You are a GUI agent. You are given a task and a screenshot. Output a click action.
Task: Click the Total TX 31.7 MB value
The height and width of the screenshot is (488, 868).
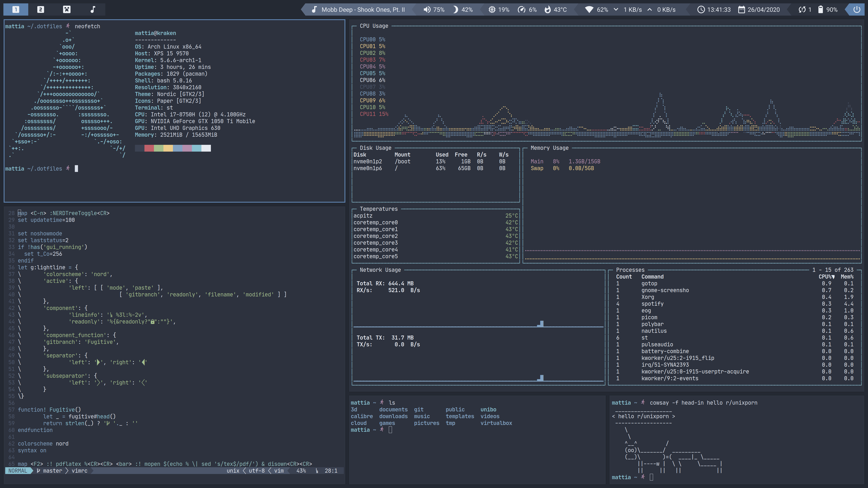[x=402, y=338]
